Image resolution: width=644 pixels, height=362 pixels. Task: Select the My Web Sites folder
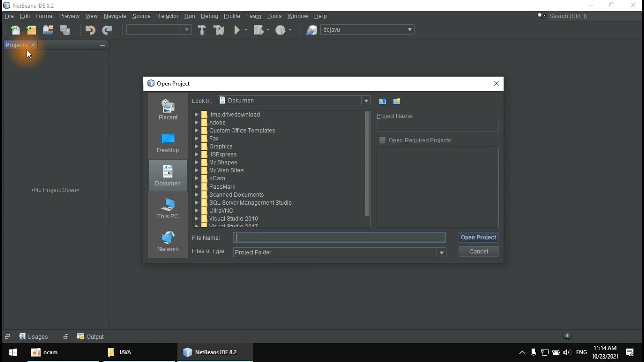click(x=226, y=170)
